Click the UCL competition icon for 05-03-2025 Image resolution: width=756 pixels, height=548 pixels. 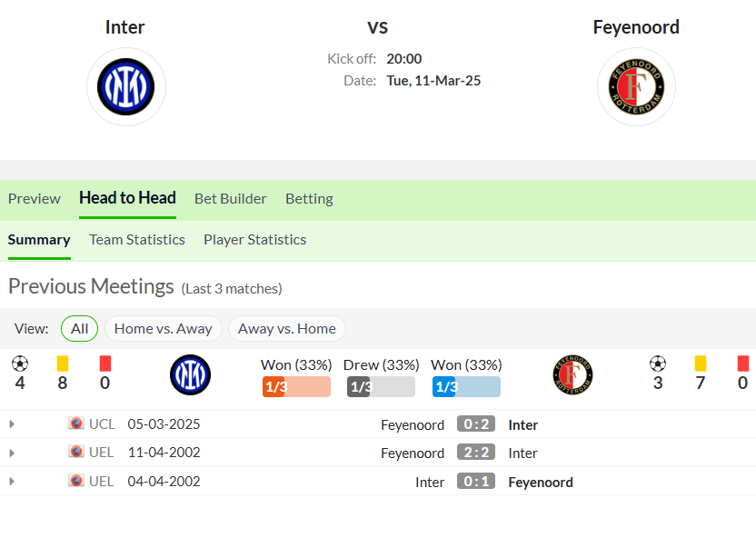pyautogui.click(x=76, y=423)
